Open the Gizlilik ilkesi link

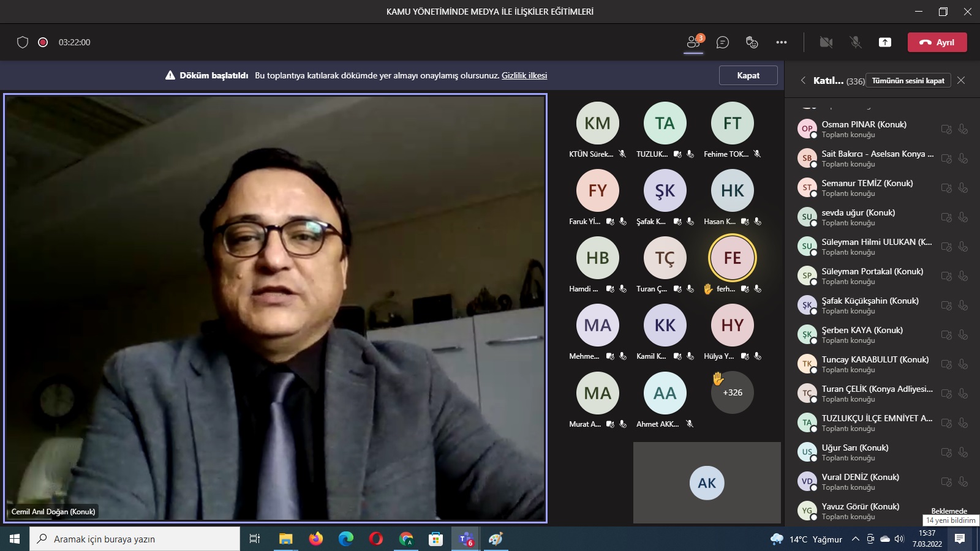pyautogui.click(x=524, y=75)
